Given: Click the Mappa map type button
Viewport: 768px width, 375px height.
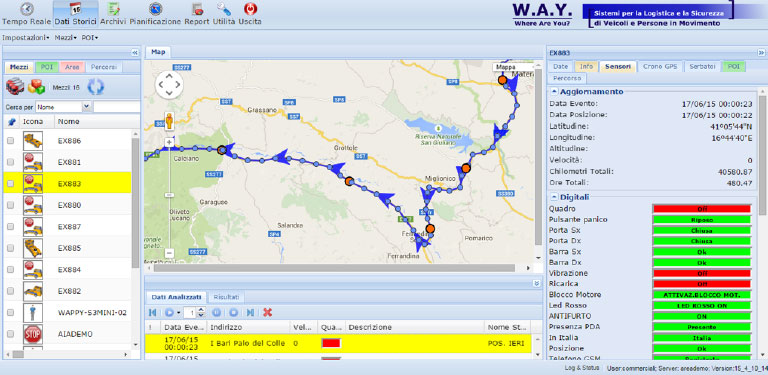Looking at the screenshot, I should 505,67.
